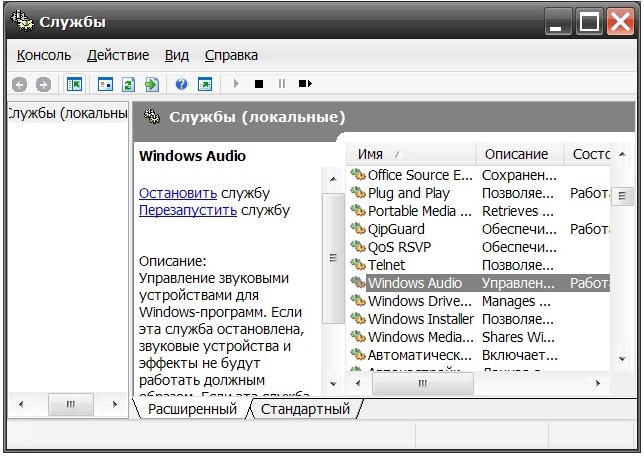
Task: Open the Properties toolbar icon
Action: coord(105,85)
